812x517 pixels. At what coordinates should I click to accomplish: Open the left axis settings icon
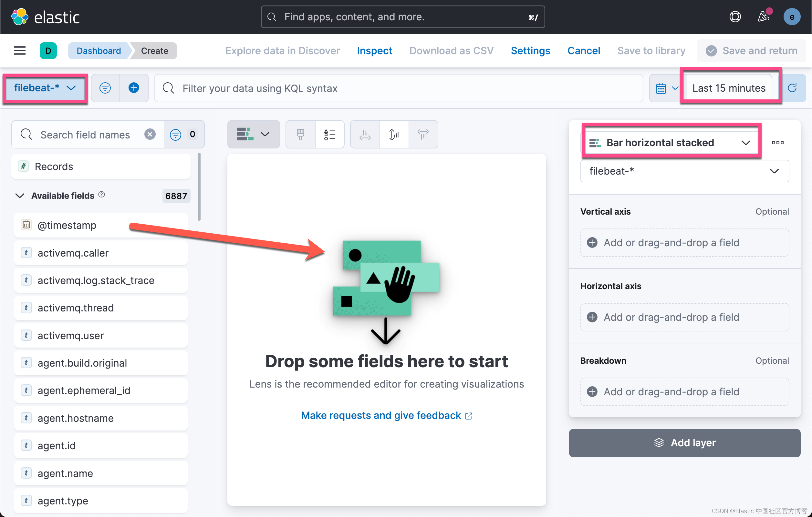coord(394,135)
